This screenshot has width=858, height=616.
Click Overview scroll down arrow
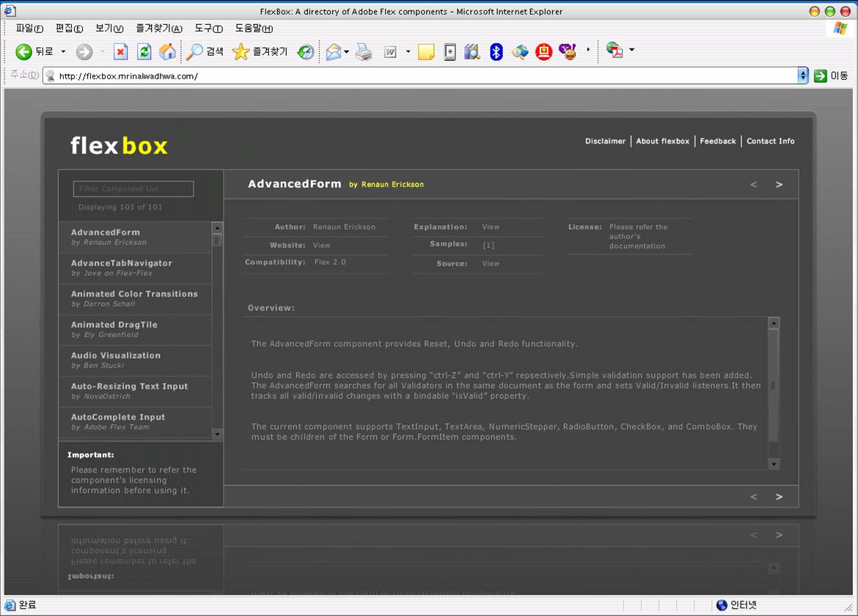coord(774,464)
